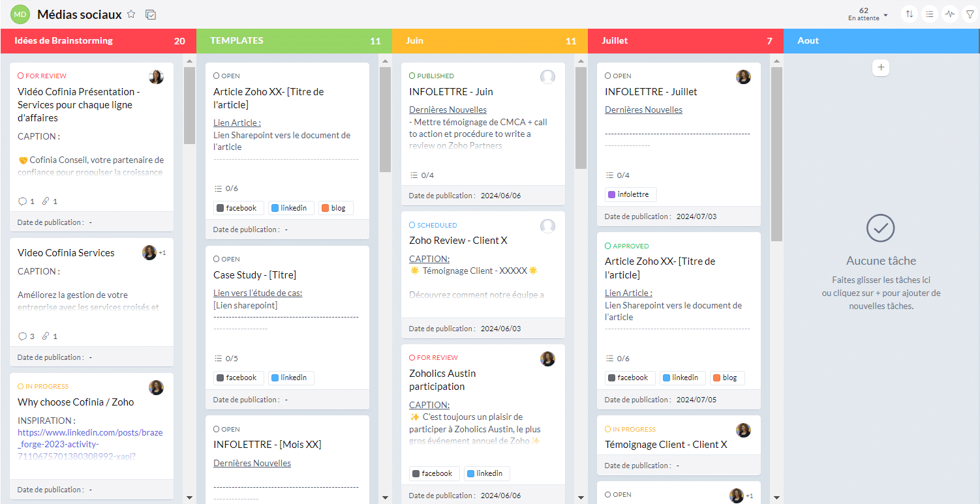Switch to list view using the list icon

point(930,14)
